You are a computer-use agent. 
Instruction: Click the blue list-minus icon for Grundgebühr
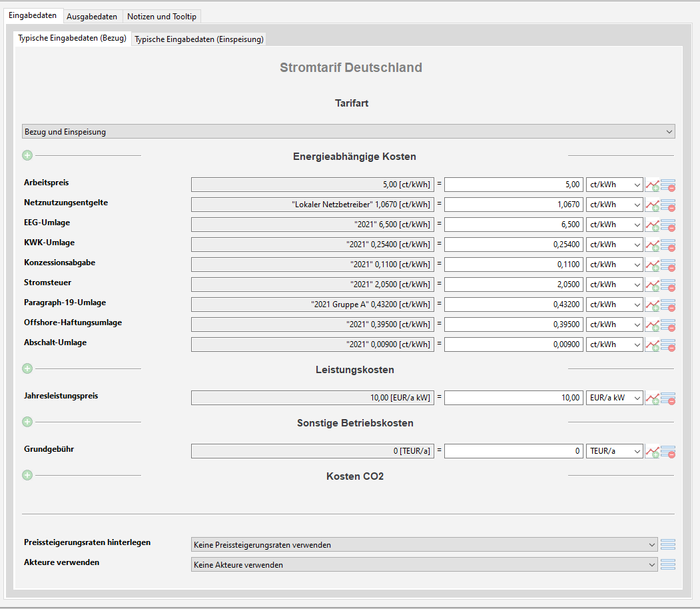(668, 451)
